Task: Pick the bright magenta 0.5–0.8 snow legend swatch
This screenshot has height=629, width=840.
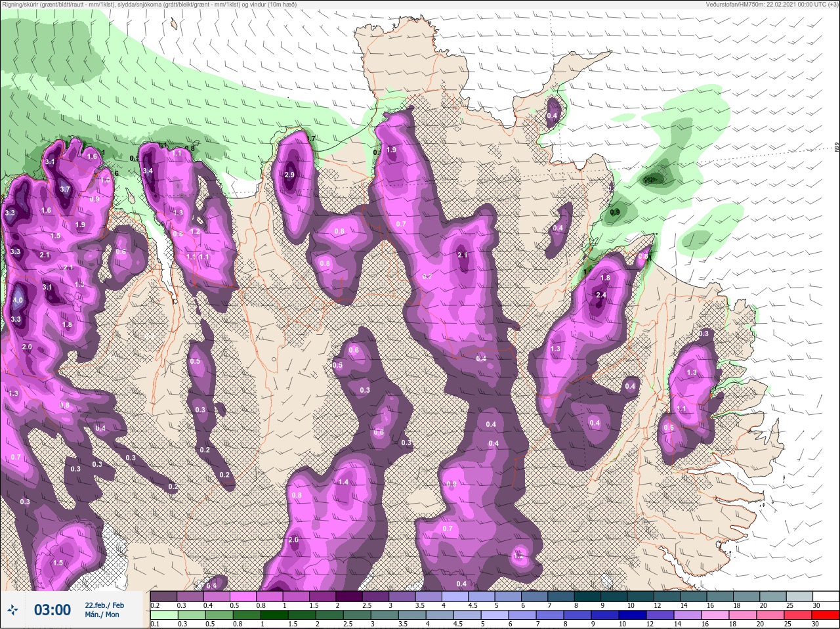Action: click(x=244, y=596)
